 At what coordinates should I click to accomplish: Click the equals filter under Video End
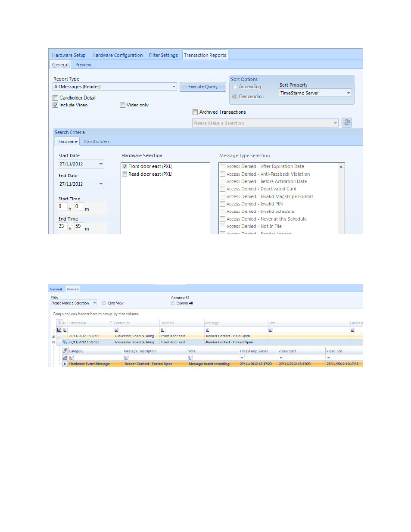coord(328,358)
